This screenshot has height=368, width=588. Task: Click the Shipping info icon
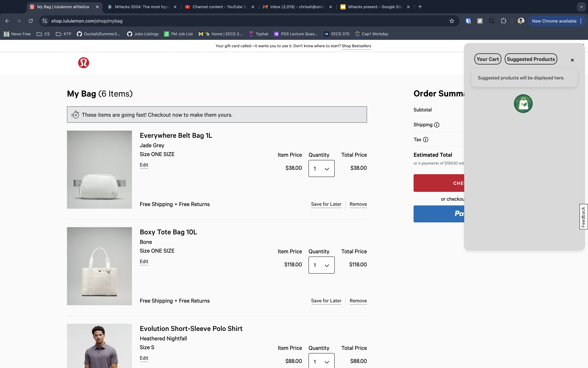[437, 125]
